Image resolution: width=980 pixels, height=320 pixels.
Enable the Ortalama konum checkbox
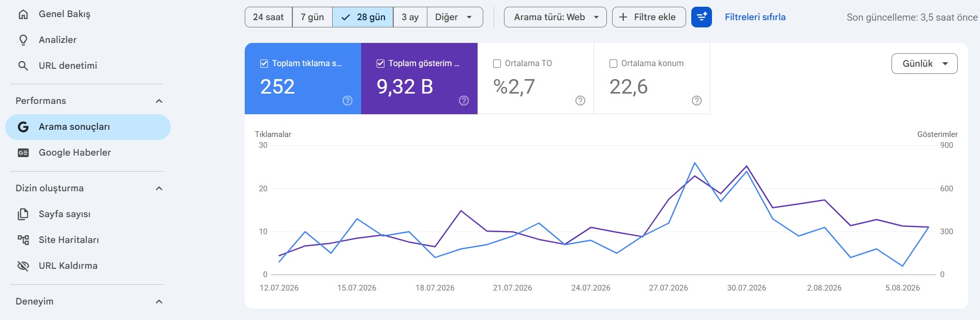(613, 64)
